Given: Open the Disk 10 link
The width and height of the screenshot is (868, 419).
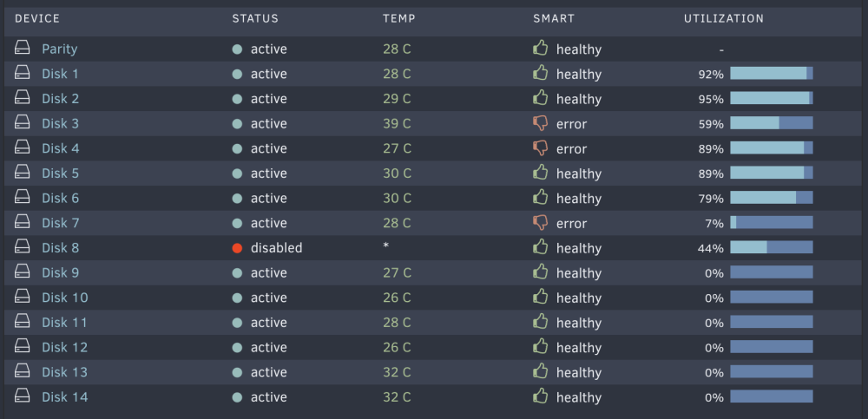Looking at the screenshot, I should coord(65,298).
